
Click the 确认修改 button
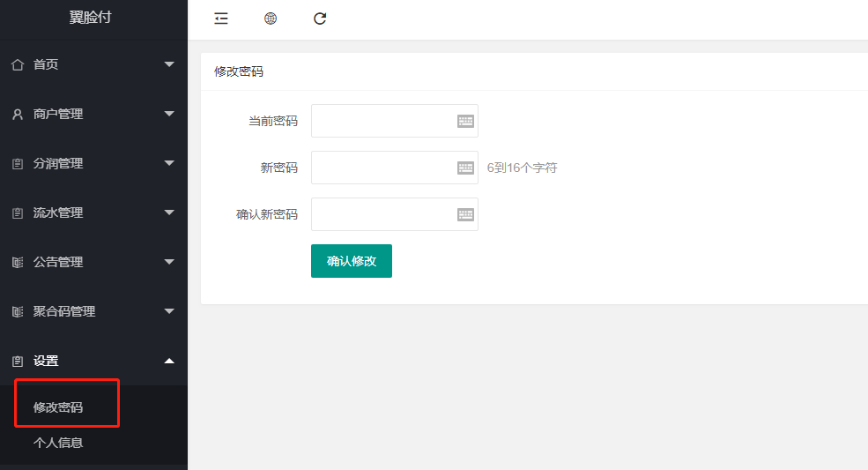tap(352, 261)
